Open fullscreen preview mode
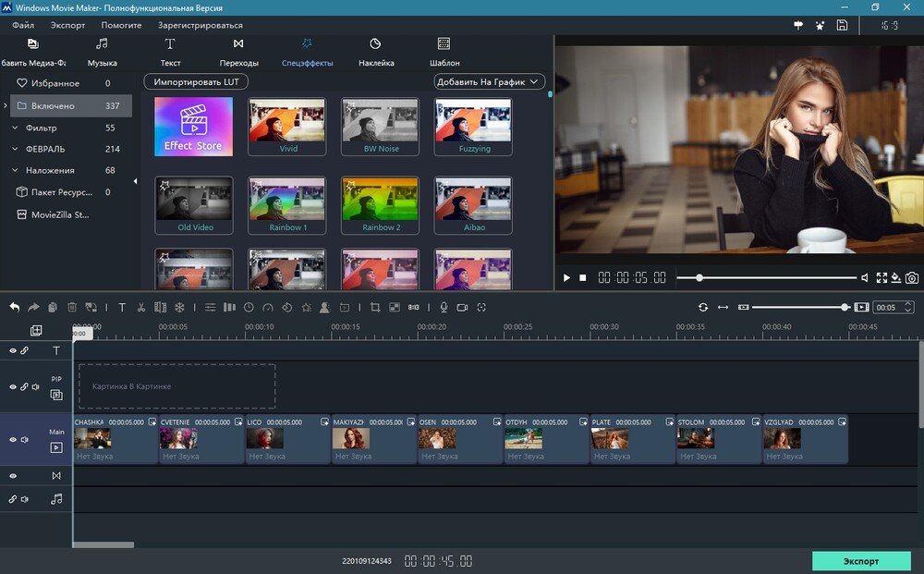924x574 pixels. point(881,277)
